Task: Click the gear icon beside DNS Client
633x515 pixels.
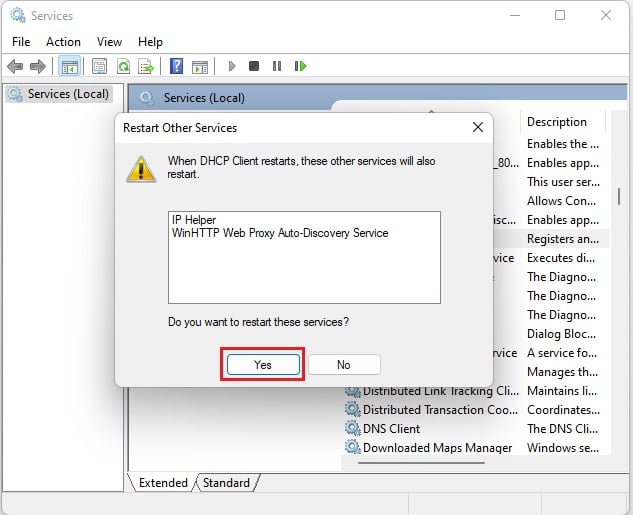Action: pos(352,428)
